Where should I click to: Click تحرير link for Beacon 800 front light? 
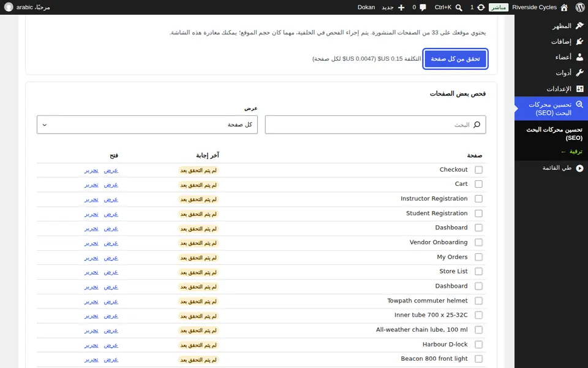pos(91,360)
